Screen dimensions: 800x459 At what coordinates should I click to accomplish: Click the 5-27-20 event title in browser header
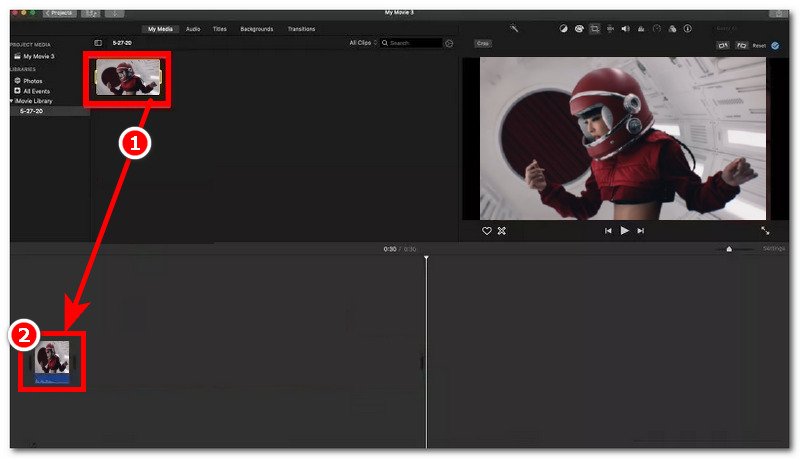pos(122,43)
